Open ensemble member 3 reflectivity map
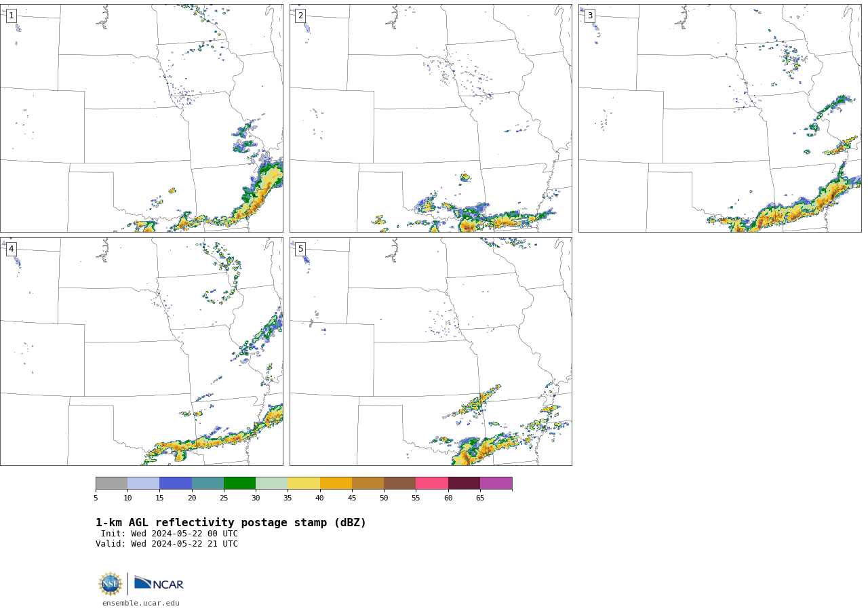This screenshot has width=868, height=611. tap(720, 118)
